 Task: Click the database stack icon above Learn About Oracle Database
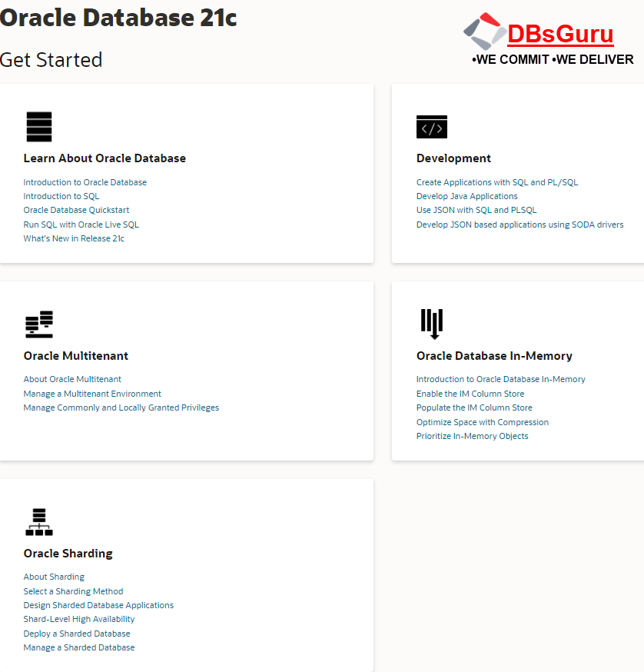[38, 127]
